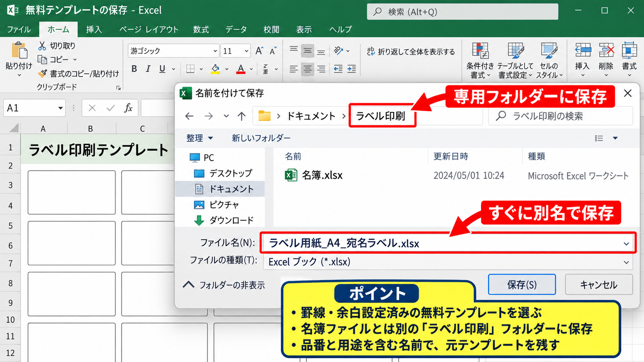Click the Decrease Indent icon
Screen dimensions: 644x362
tap(338, 69)
